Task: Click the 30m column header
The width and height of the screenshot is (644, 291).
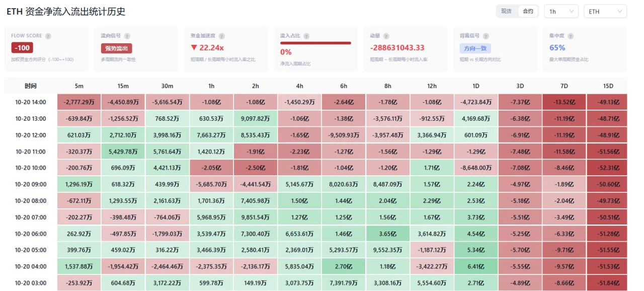Action: (167, 86)
